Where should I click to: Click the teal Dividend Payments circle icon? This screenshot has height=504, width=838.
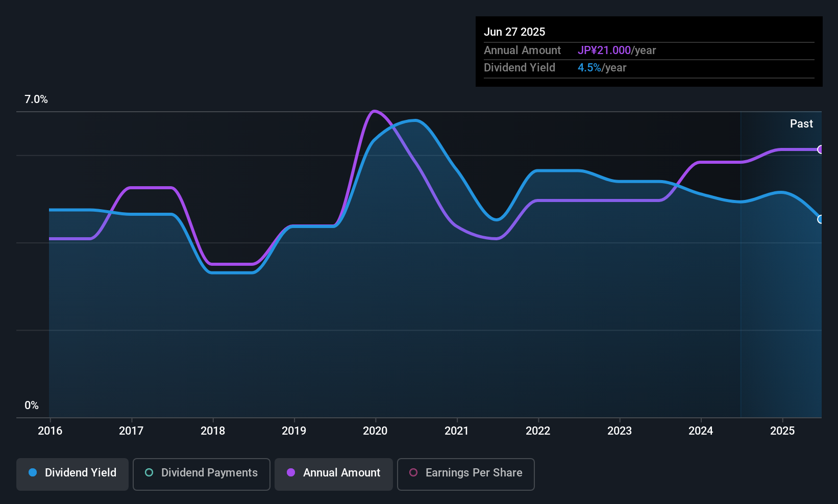pyautogui.click(x=149, y=472)
